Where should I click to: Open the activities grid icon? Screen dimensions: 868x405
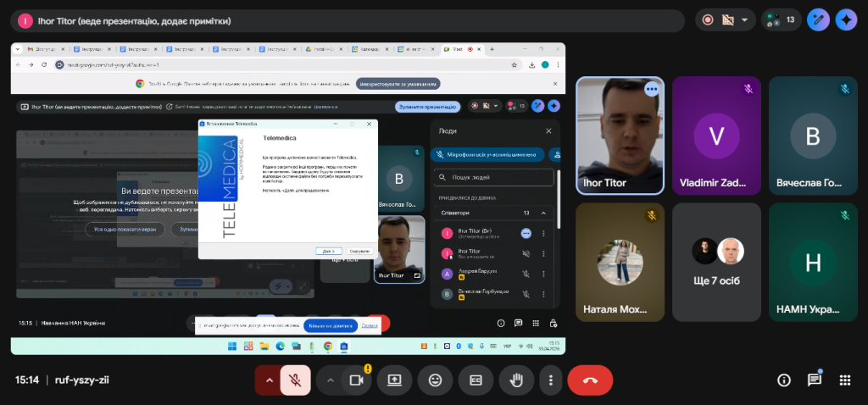click(x=844, y=380)
